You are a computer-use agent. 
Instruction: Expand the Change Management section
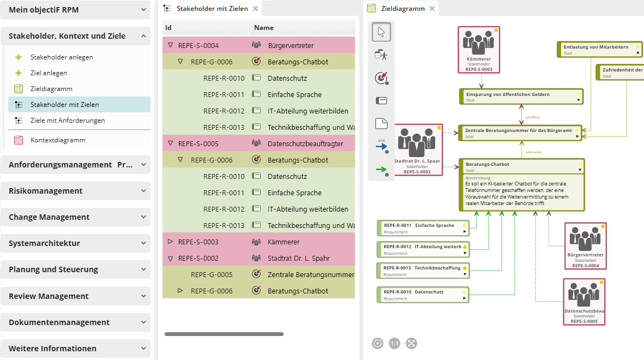pos(143,217)
